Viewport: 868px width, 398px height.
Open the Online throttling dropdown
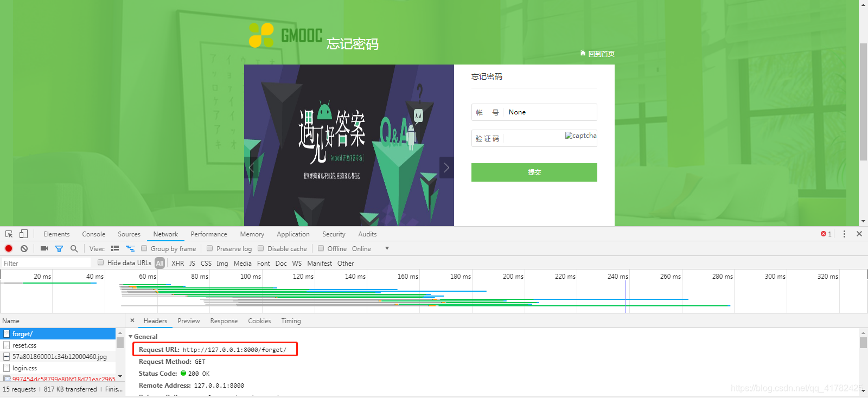pyautogui.click(x=371, y=249)
